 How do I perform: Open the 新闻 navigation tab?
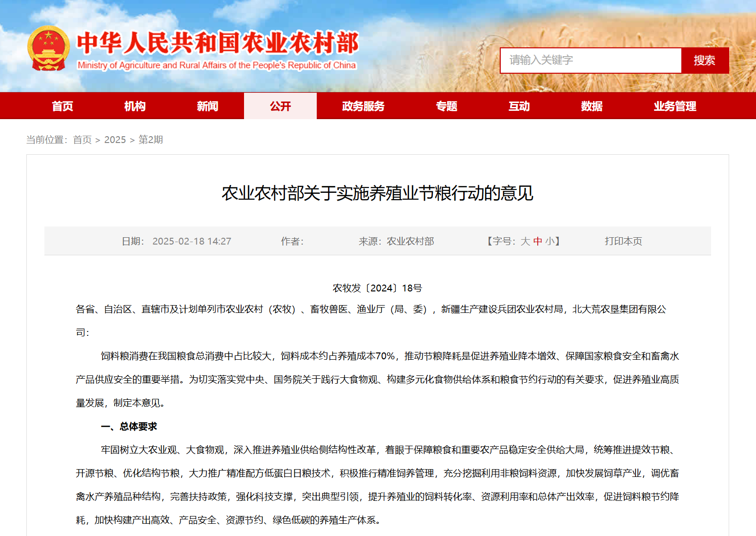[x=207, y=106]
